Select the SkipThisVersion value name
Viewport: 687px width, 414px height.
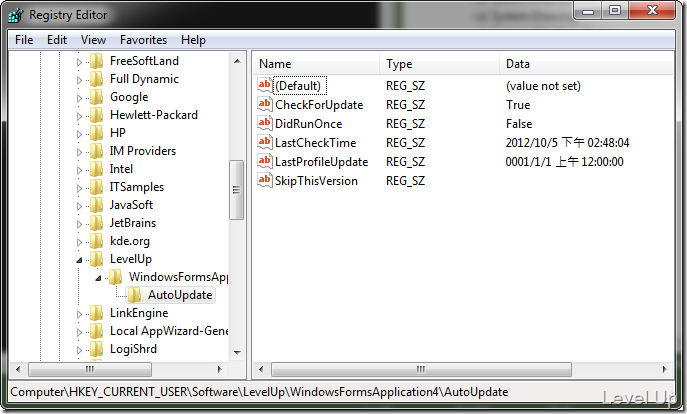(x=316, y=181)
